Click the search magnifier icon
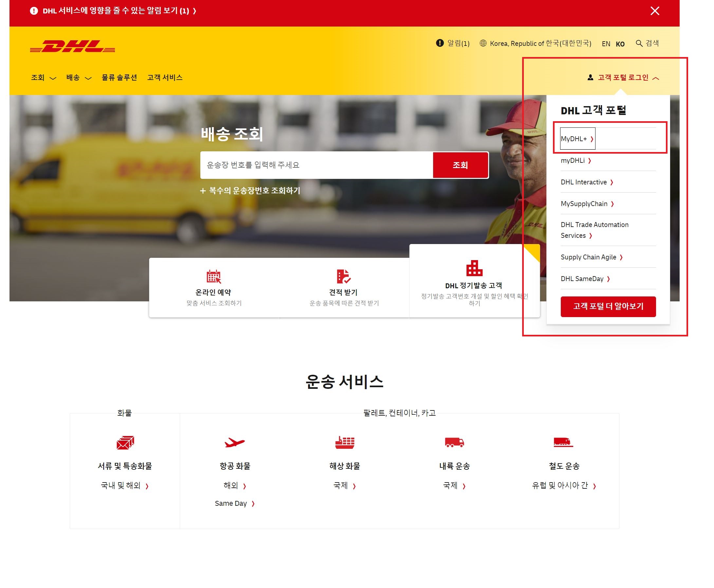The image size is (714, 588). [639, 43]
